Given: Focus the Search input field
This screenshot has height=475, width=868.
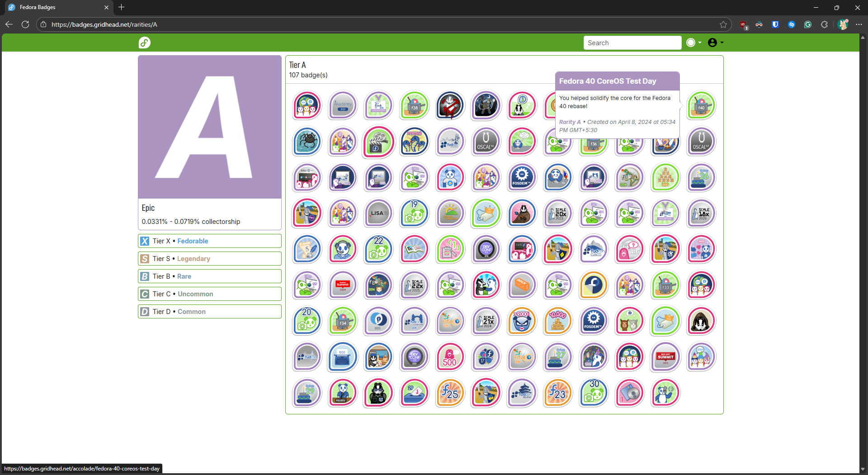Looking at the screenshot, I should click(632, 43).
